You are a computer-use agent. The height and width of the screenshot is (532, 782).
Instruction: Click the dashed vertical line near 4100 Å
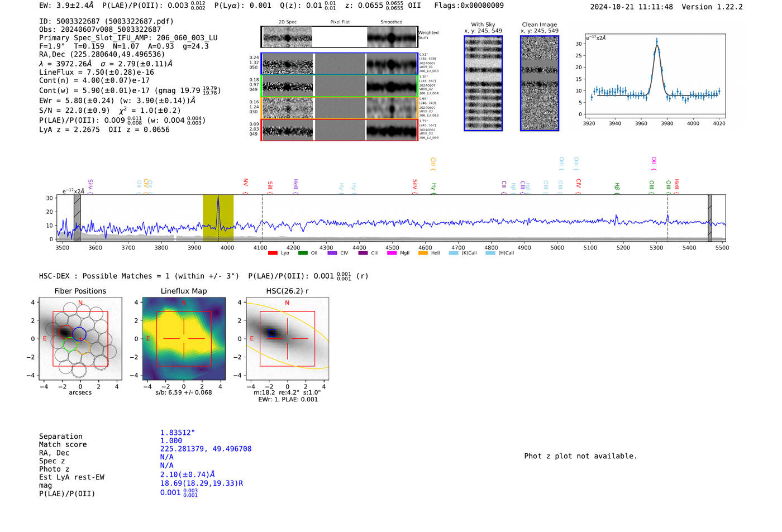pos(263,218)
